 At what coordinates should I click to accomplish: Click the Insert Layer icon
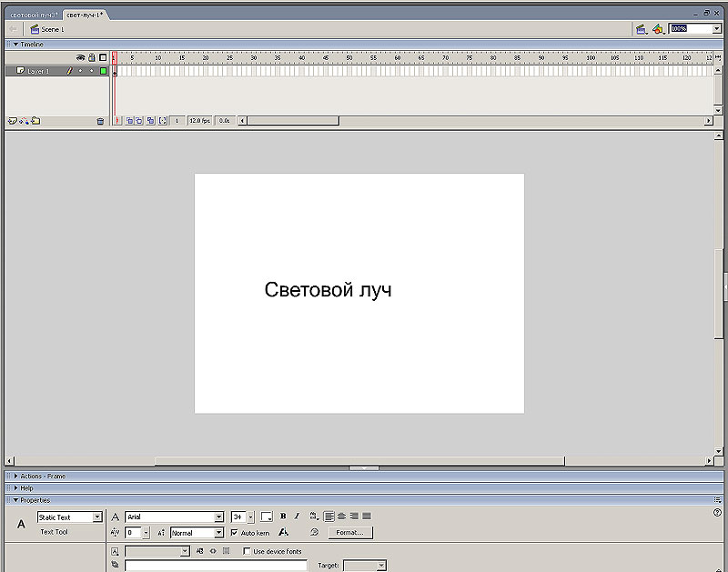tap(13, 120)
